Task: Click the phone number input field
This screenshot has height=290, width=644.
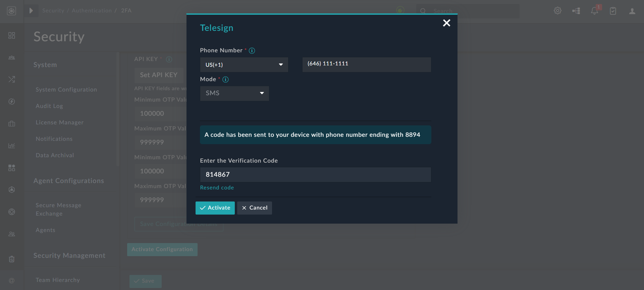Action: (366, 64)
